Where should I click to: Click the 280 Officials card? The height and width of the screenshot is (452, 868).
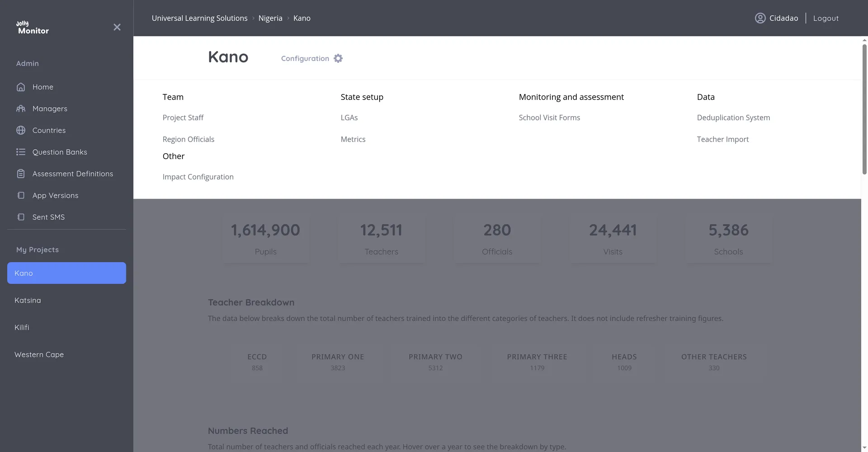(x=497, y=239)
